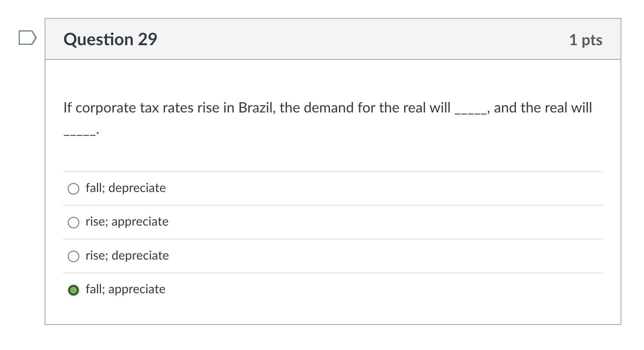The image size is (644, 350).
Task: Click the 'fall; appreciate' answer text
Action: [x=126, y=289]
